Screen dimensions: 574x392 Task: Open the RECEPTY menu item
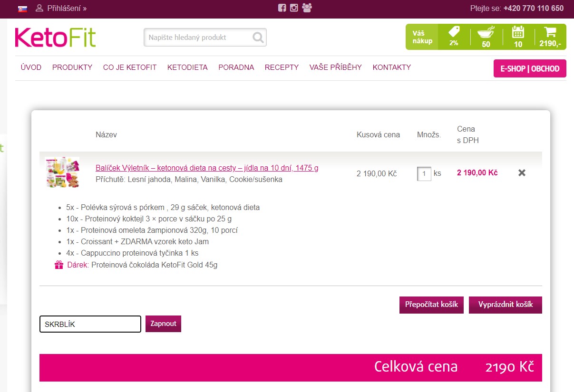point(282,67)
